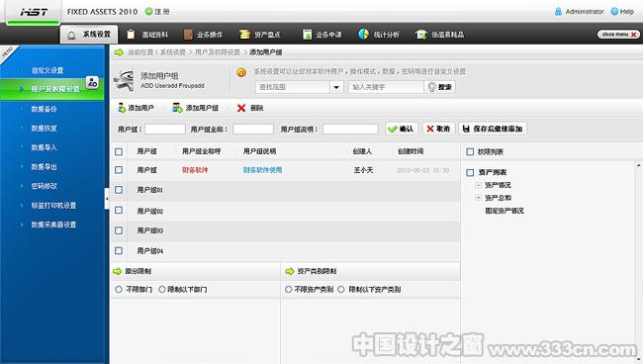Click the 用户组 input field
Image resolution: width=643 pixels, height=364 pixels.
(165, 130)
